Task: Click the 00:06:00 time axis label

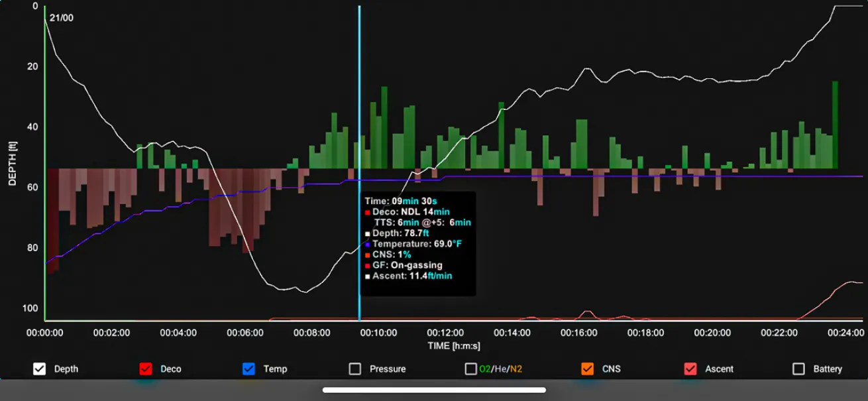Action: pyautogui.click(x=245, y=333)
